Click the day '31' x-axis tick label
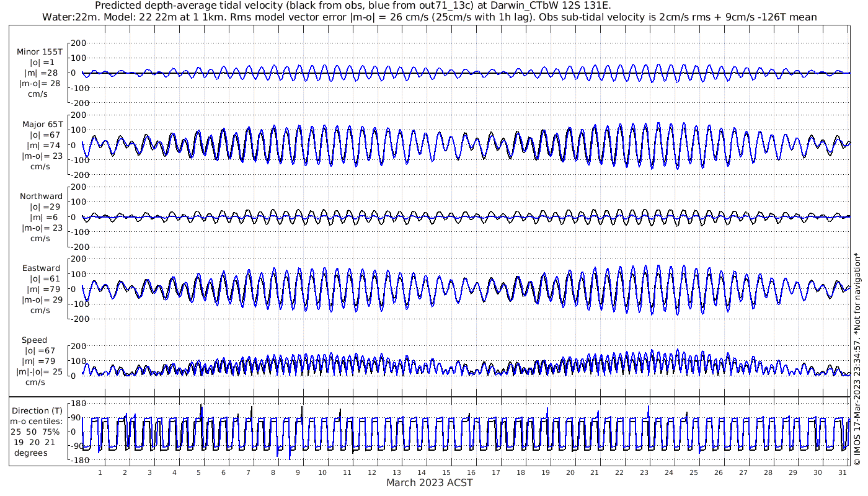Image resolution: width=868 pixels, height=496 pixels. click(x=842, y=472)
